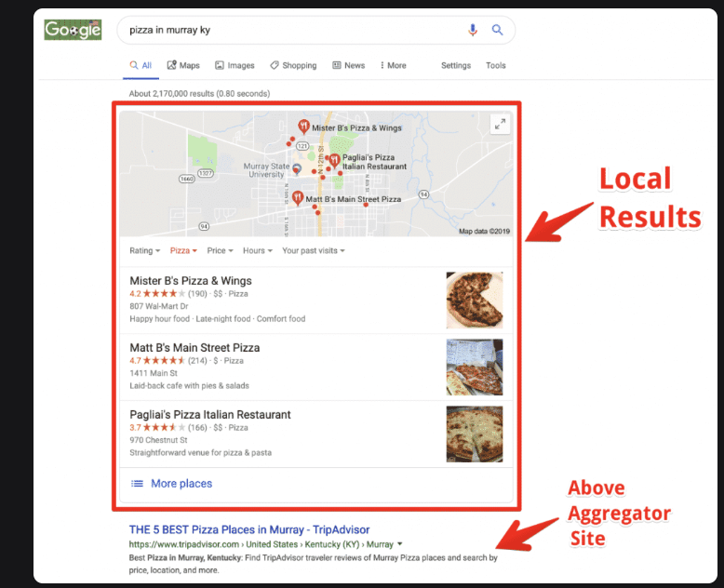Click Matt B's Main Street Pizza map pin
Screen dimensions: 724x588
tap(298, 198)
